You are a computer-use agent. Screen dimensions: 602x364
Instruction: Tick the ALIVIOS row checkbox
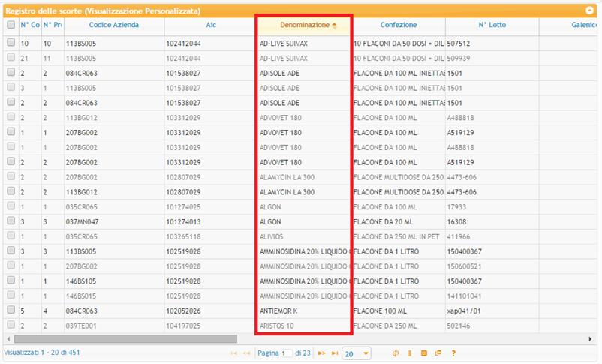(x=11, y=236)
